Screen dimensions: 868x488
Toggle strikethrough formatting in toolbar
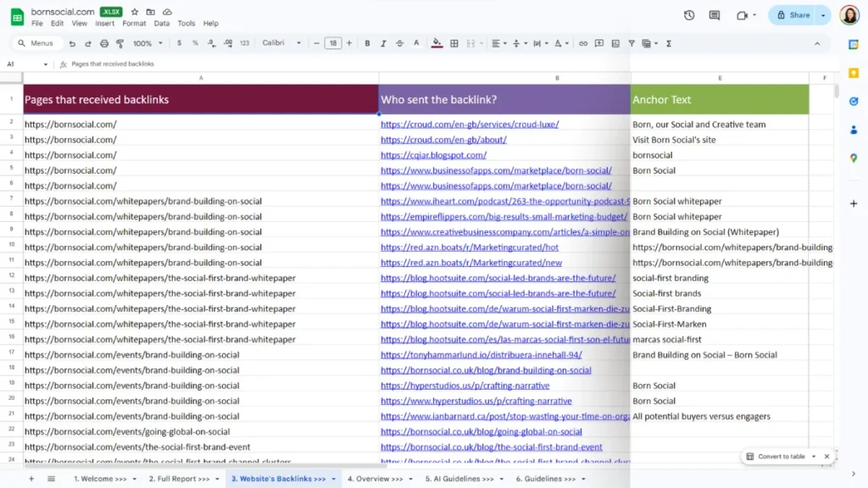(399, 43)
